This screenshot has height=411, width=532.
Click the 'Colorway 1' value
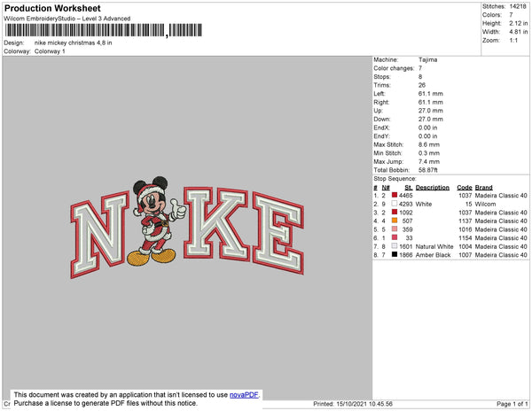click(50, 51)
